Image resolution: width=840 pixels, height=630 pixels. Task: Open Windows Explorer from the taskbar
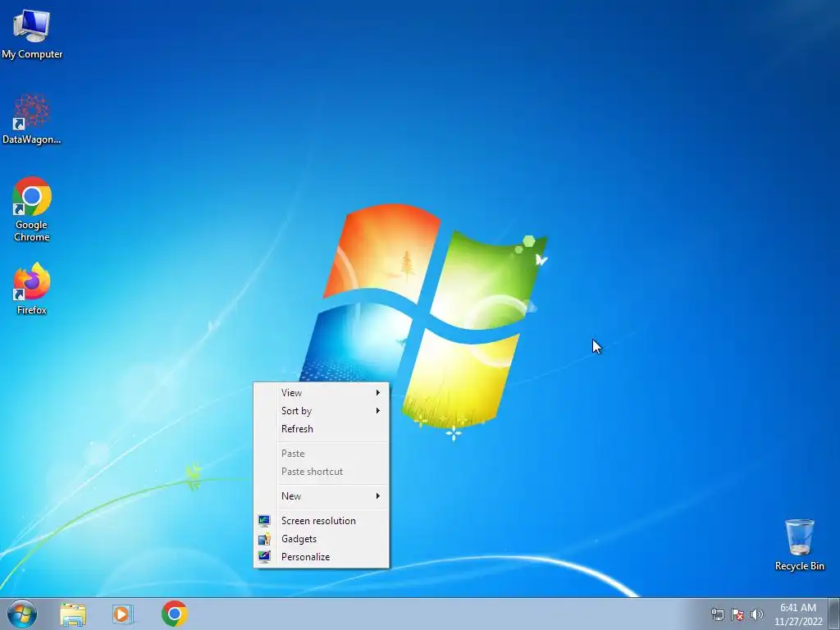[x=73, y=614]
